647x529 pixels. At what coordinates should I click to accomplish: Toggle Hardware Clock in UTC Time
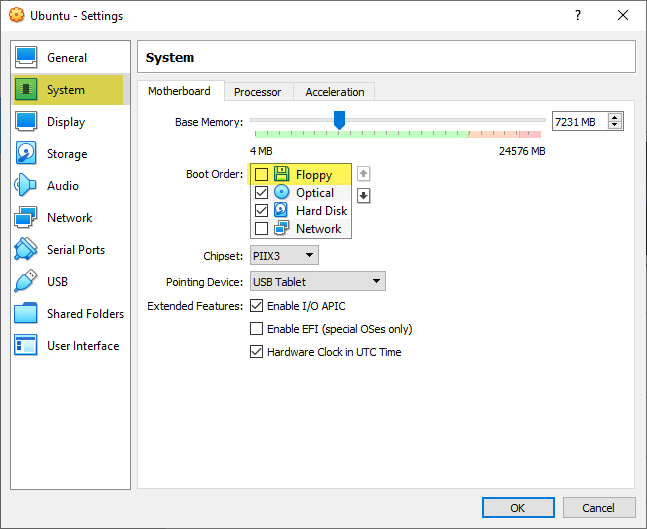pos(257,352)
